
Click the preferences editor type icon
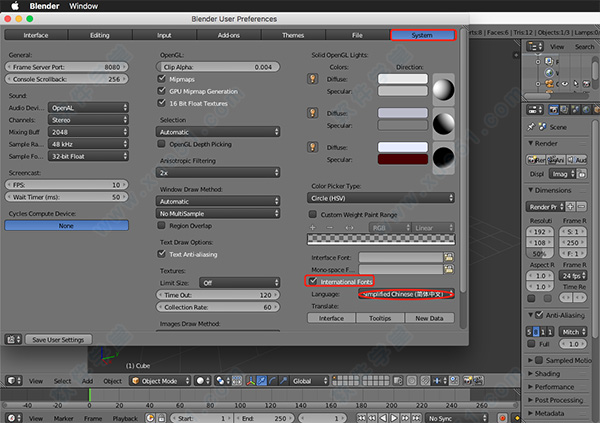pyautogui.click(x=13, y=340)
